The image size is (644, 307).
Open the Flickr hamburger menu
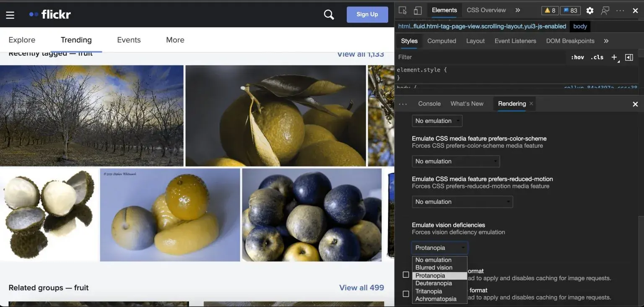pyautogui.click(x=10, y=15)
